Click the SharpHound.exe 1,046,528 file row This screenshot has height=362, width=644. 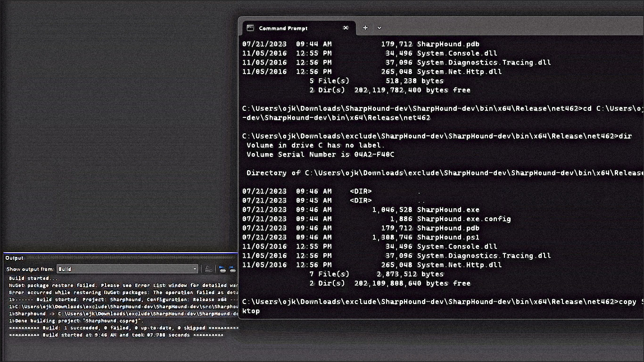[x=361, y=210]
